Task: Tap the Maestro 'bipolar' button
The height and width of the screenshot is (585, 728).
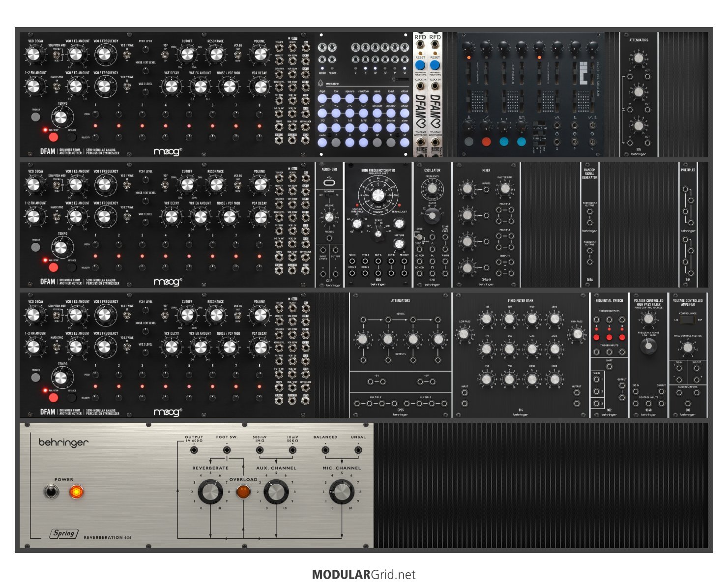Action: tap(391, 113)
